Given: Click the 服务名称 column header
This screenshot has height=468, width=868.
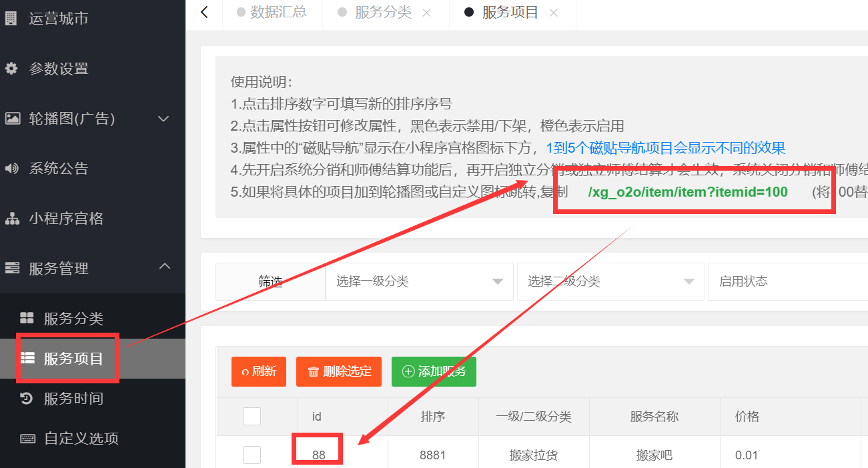Looking at the screenshot, I should tap(655, 417).
